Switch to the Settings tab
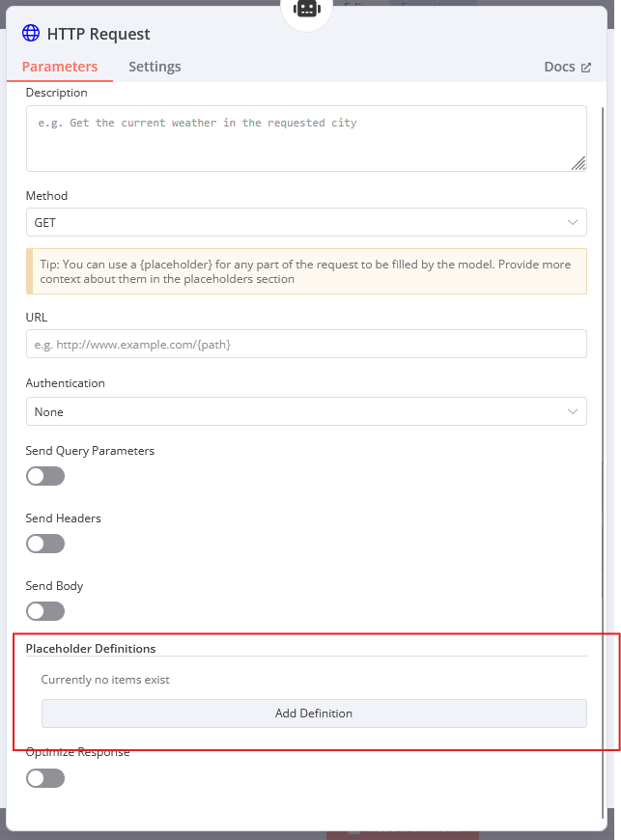 155,67
